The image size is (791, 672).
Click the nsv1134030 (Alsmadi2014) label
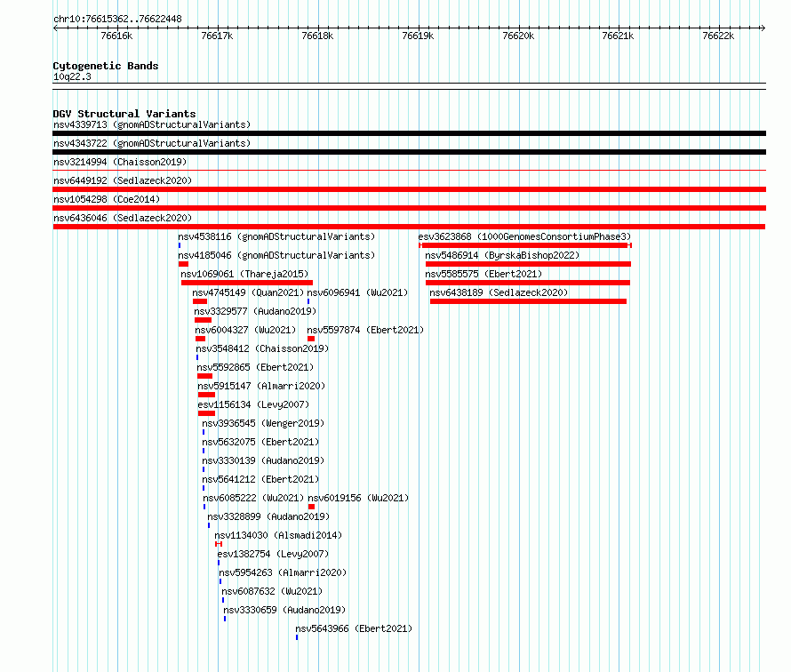point(278,535)
